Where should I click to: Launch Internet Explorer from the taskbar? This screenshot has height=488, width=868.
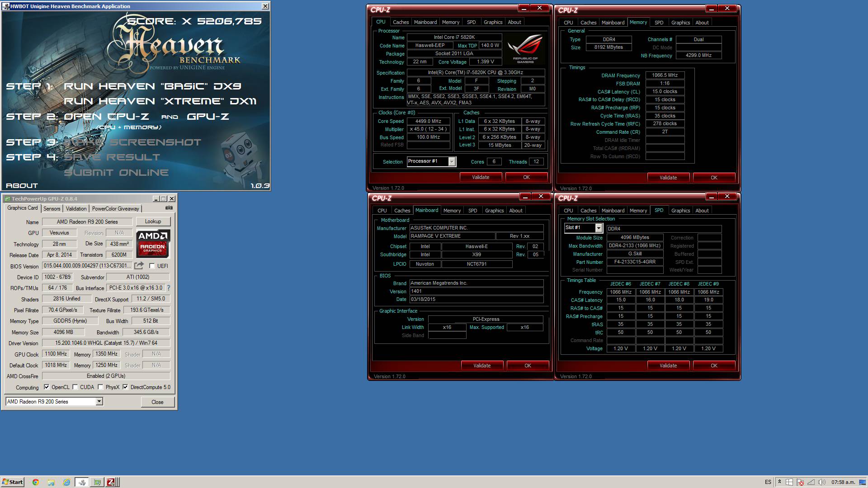(66, 482)
